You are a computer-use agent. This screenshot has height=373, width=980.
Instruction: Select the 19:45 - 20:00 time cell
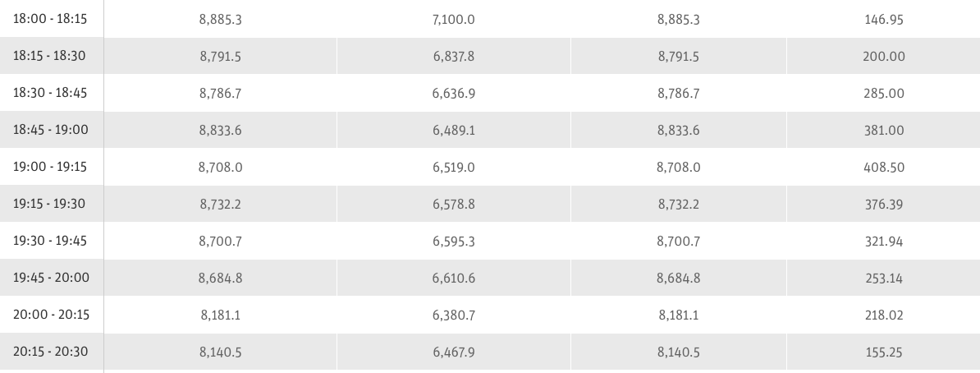pos(50,278)
